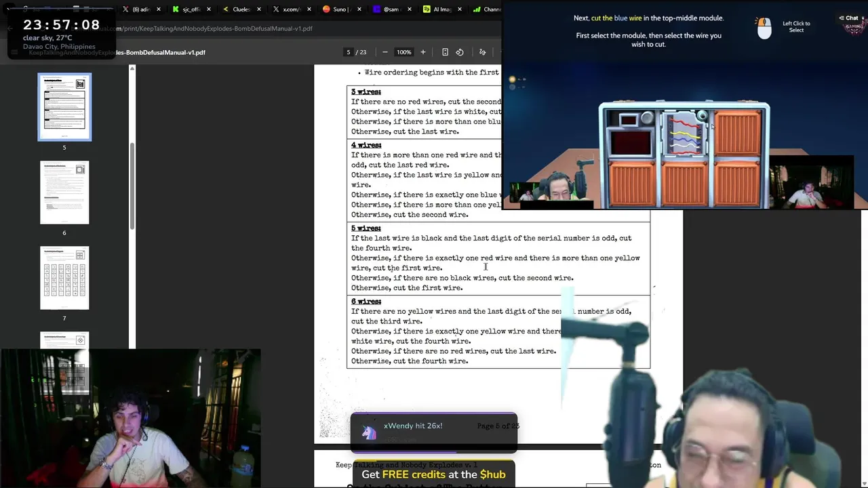Click the "3 wires:" heading in manual
This screenshot has width=868, height=488.
366,91
